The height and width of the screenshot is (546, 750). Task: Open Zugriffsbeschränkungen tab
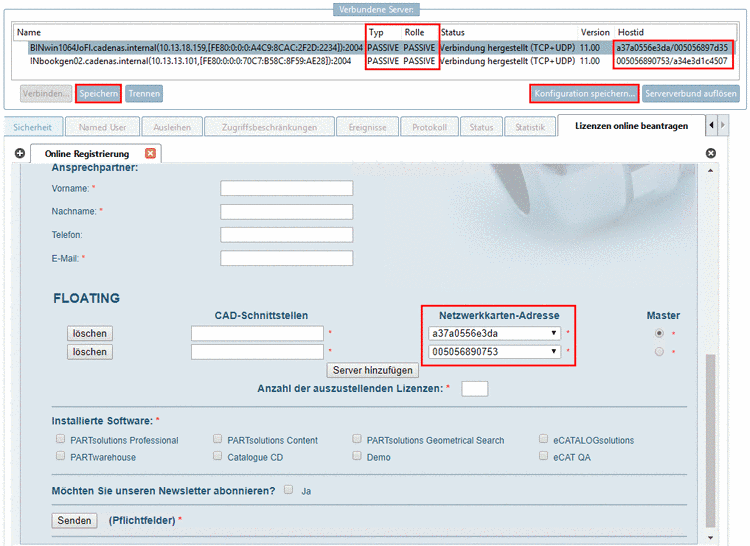(x=269, y=127)
